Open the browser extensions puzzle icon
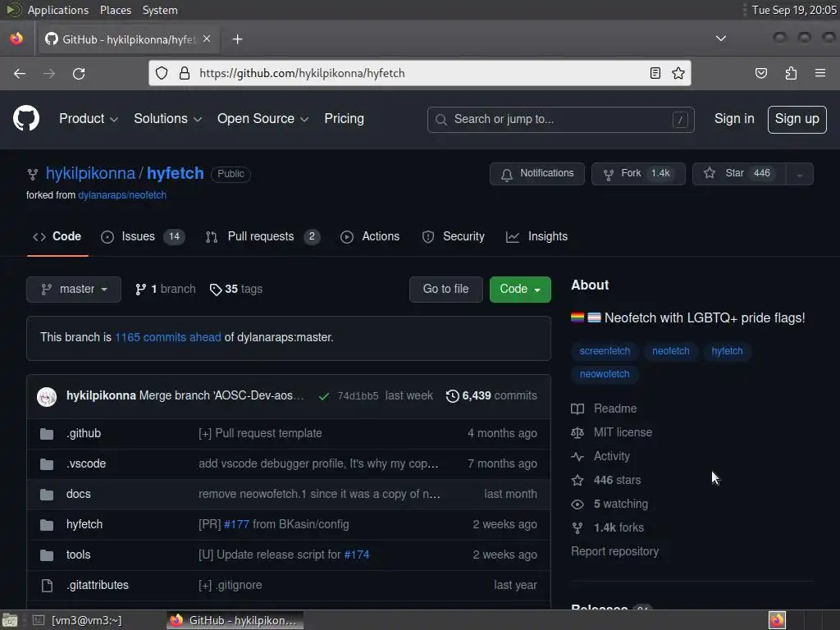 click(x=791, y=73)
